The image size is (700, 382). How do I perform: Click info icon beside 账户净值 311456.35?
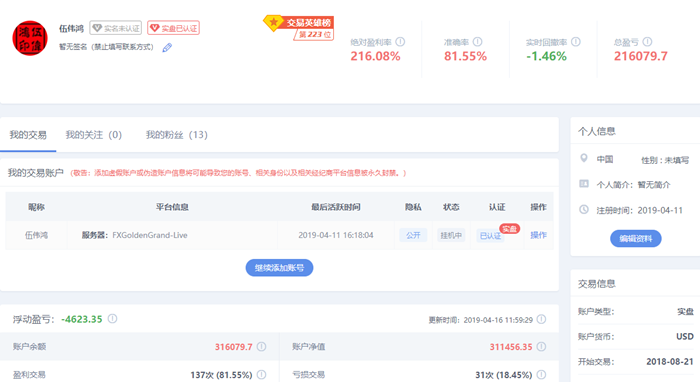(x=541, y=346)
